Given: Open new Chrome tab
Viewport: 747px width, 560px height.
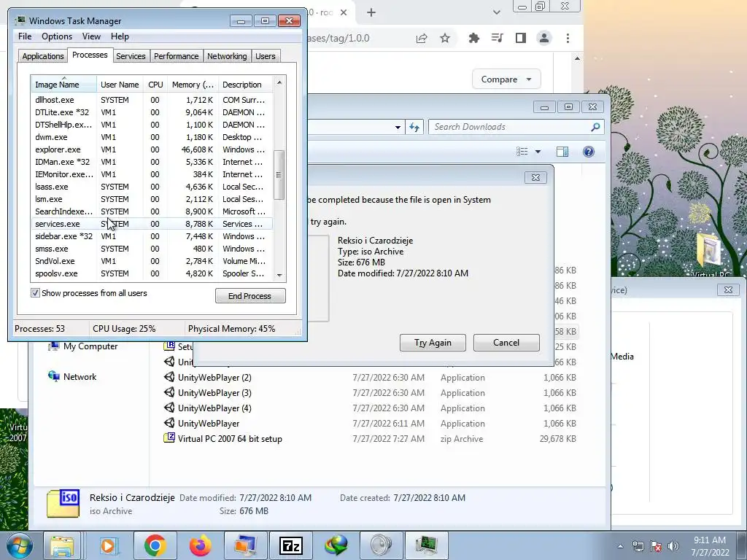Looking at the screenshot, I should tap(371, 13).
